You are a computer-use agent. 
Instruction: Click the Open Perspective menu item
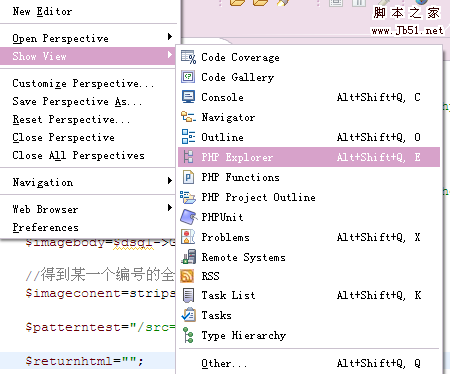click(x=88, y=38)
